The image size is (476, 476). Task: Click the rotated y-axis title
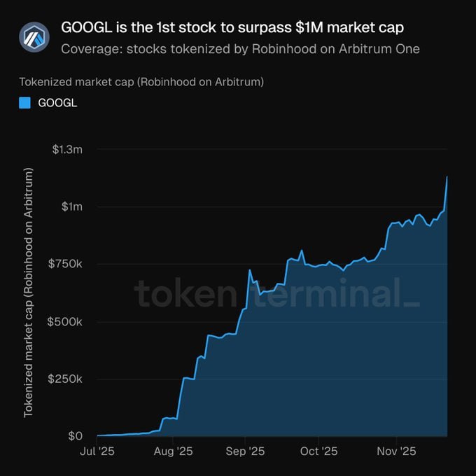tap(29, 293)
